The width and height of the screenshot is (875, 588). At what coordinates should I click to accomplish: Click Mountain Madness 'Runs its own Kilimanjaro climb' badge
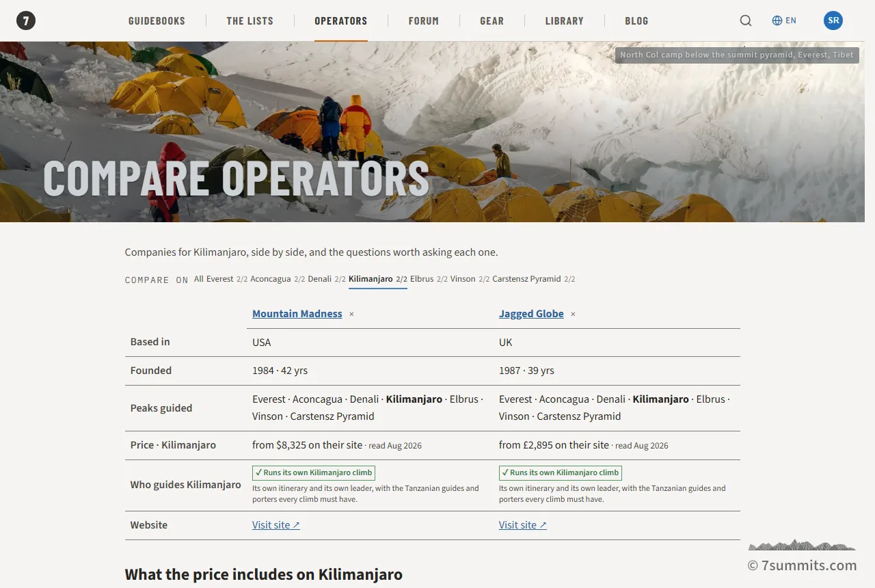point(314,472)
